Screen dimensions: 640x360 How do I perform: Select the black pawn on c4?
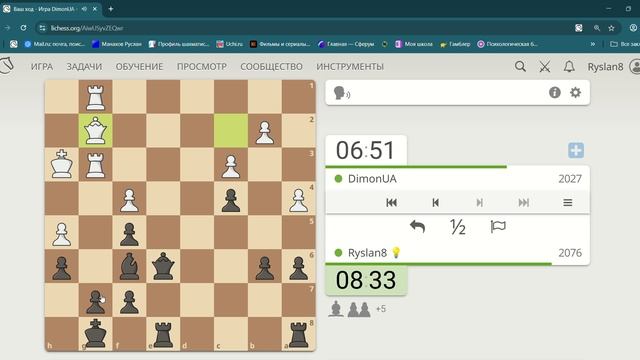coord(231,200)
